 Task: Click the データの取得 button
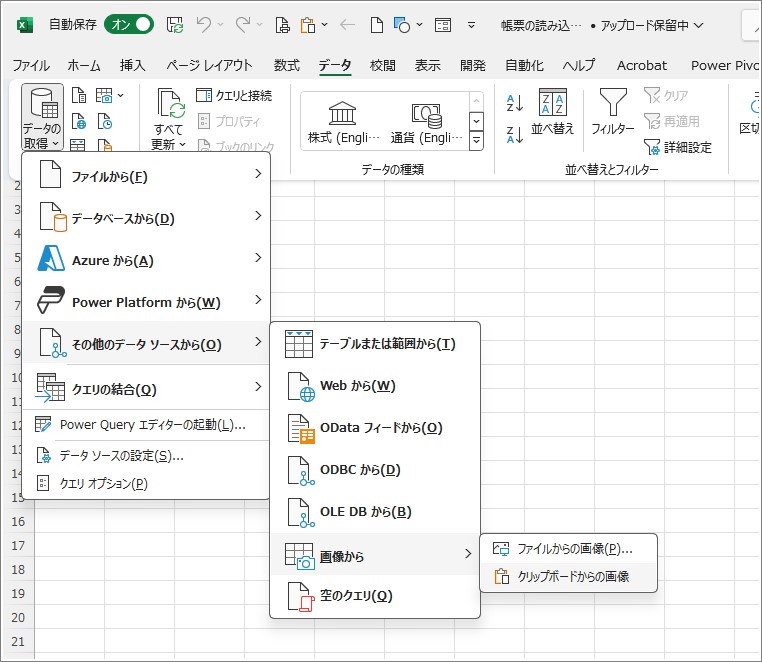42,117
